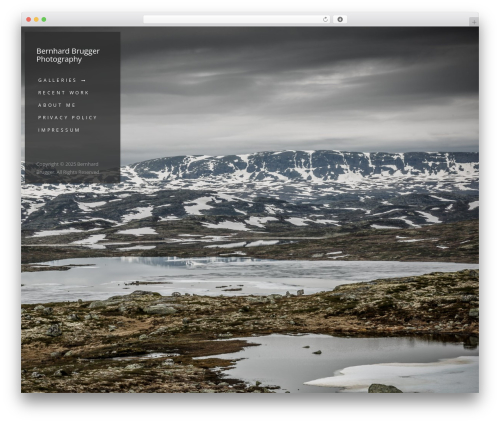Click the yellow minimize window dot

pos(36,19)
